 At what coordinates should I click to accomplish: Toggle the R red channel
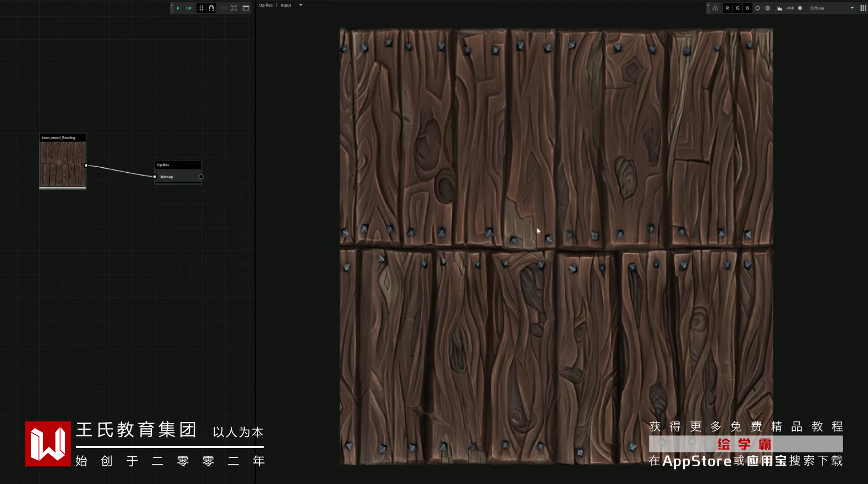(727, 8)
